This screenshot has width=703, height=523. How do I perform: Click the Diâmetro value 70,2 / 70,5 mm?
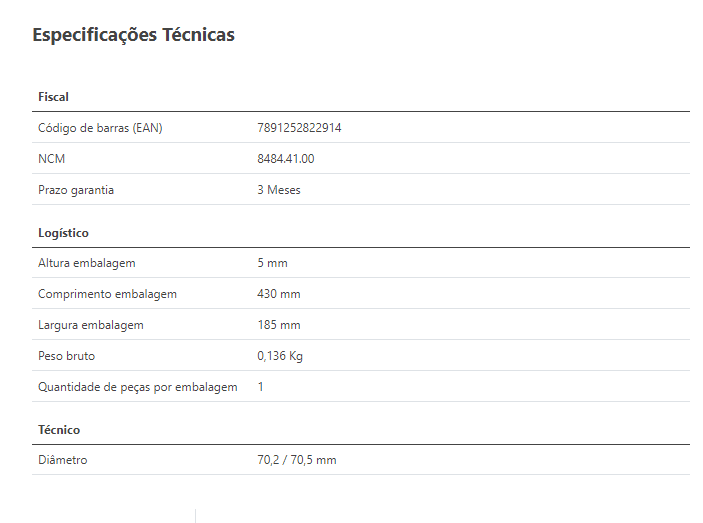pyautogui.click(x=296, y=460)
